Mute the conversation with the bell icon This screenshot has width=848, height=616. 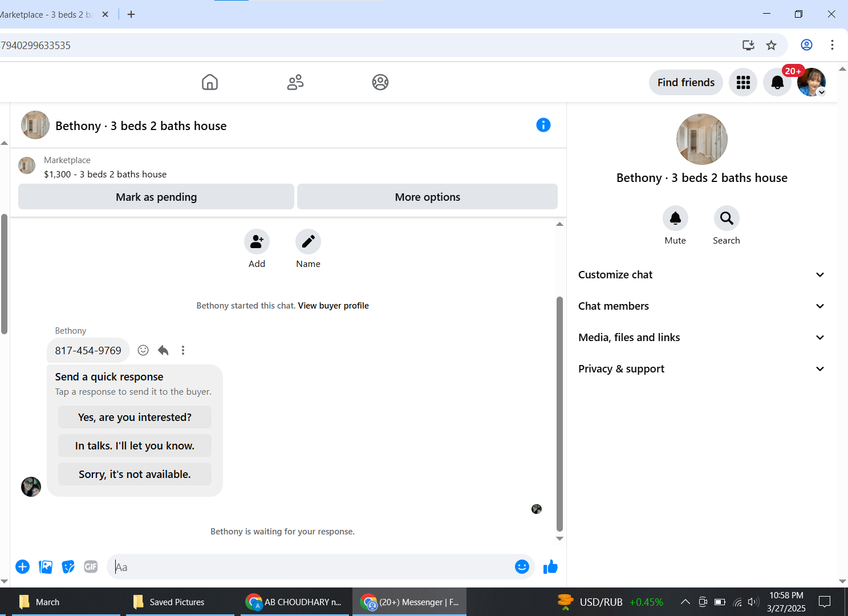[x=675, y=218]
